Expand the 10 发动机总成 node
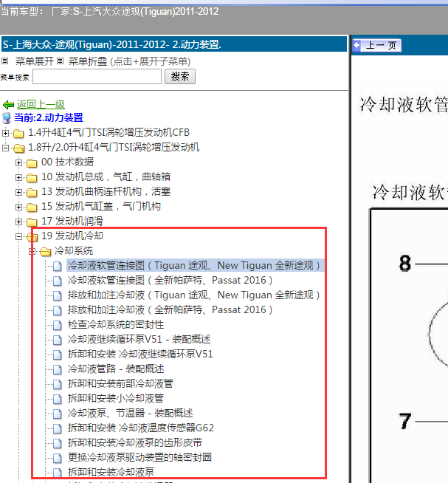 pyautogui.click(x=18, y=178)
